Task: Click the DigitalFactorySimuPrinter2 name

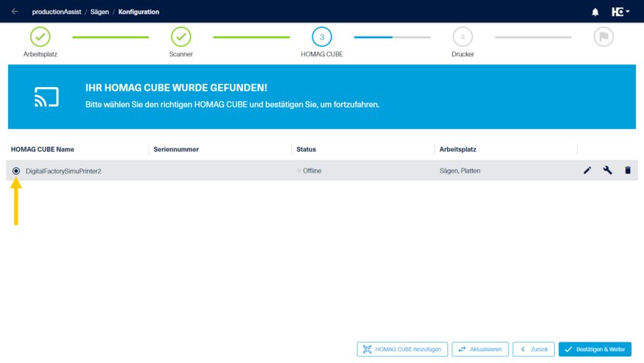Action: click(x=63, y=171)
